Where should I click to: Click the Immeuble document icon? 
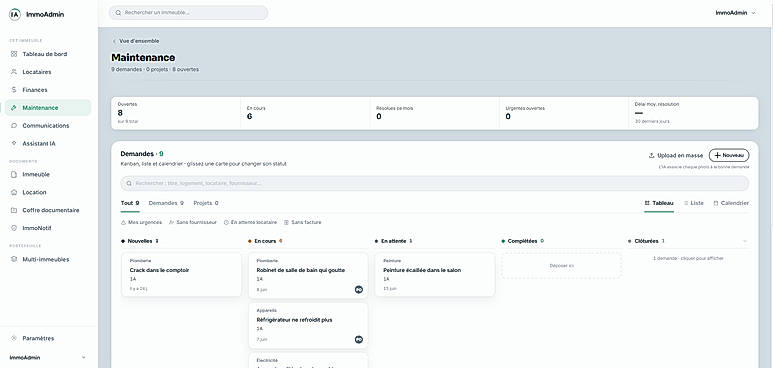click(14, 175)
